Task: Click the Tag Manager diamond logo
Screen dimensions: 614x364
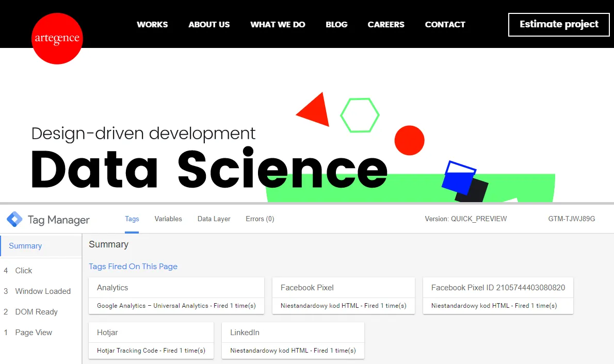Action: (x=14, y=219)
